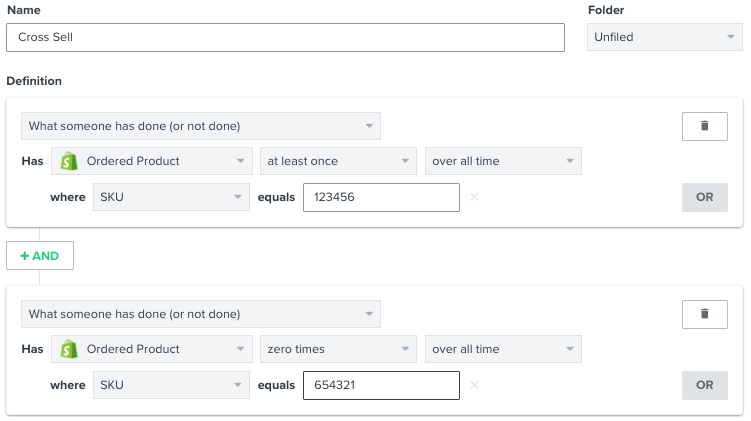751x421 pixels.
Task: Click the Name field containing Cross Sell
Action: click(285, 38)
